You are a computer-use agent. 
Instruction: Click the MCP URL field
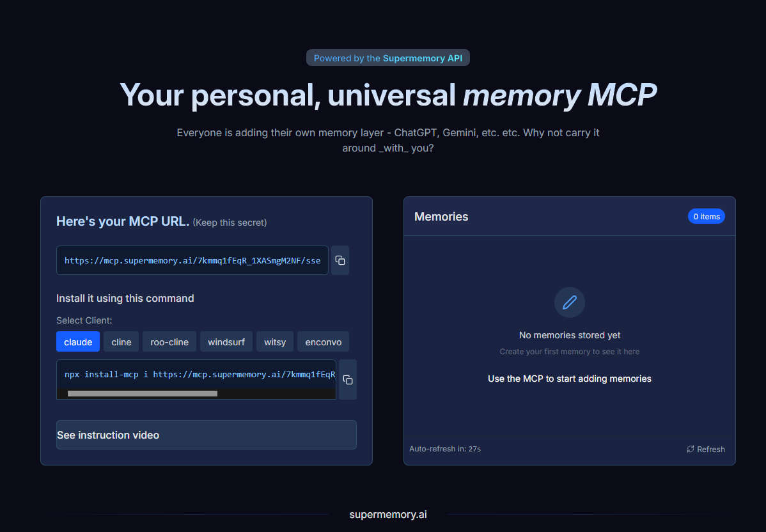192,260
